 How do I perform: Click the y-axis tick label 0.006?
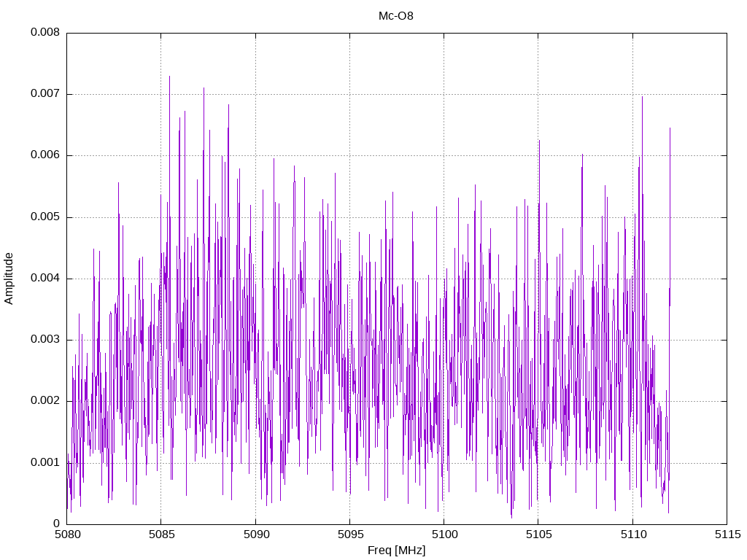[x=45, y=155]
